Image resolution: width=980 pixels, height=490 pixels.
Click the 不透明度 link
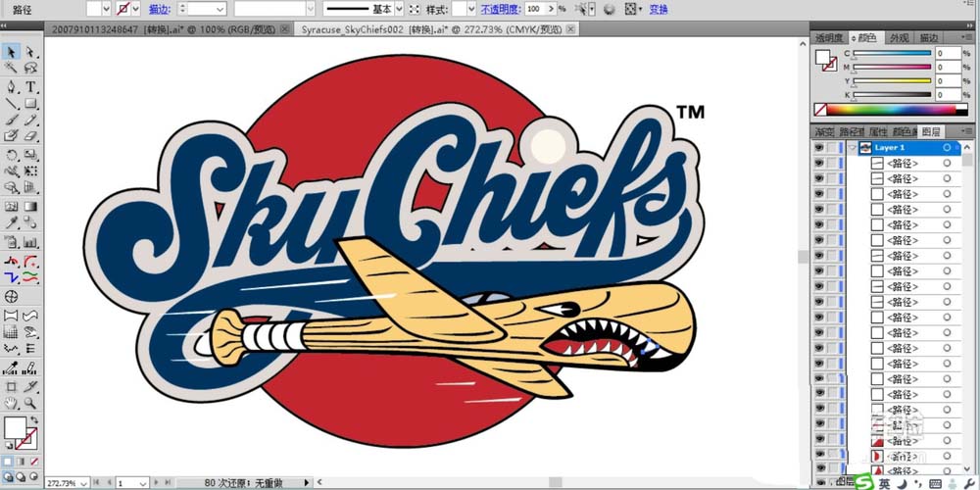501,9
